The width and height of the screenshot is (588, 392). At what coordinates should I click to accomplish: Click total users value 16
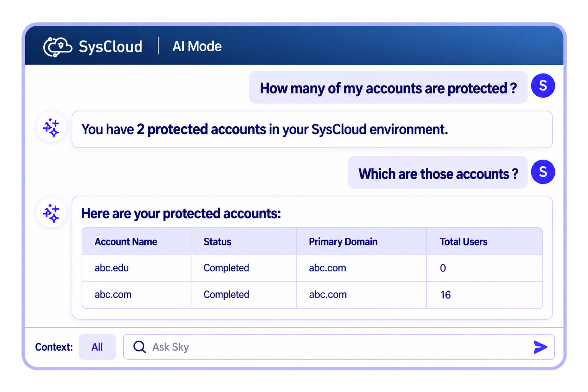pos(445,295)
